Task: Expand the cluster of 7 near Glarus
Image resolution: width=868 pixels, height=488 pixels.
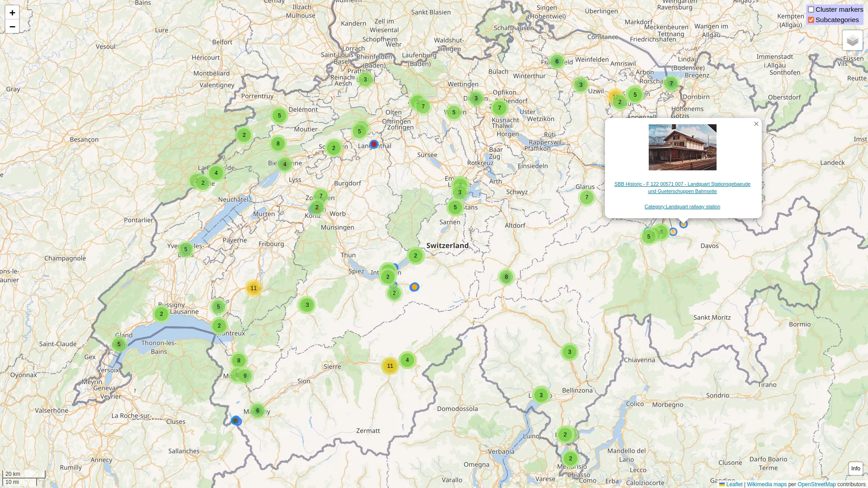Action: (587, 197)
